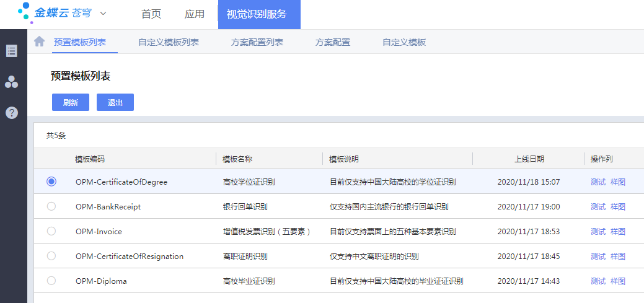Click the 离职证明识别 name cell
The image size is (644, 303).
pyautogui.click(x=245, y=256)
